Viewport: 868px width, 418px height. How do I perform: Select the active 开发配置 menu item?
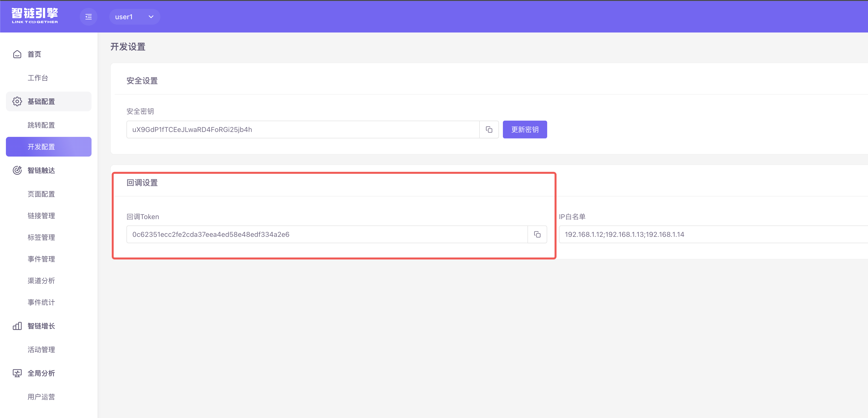point(48,147)
